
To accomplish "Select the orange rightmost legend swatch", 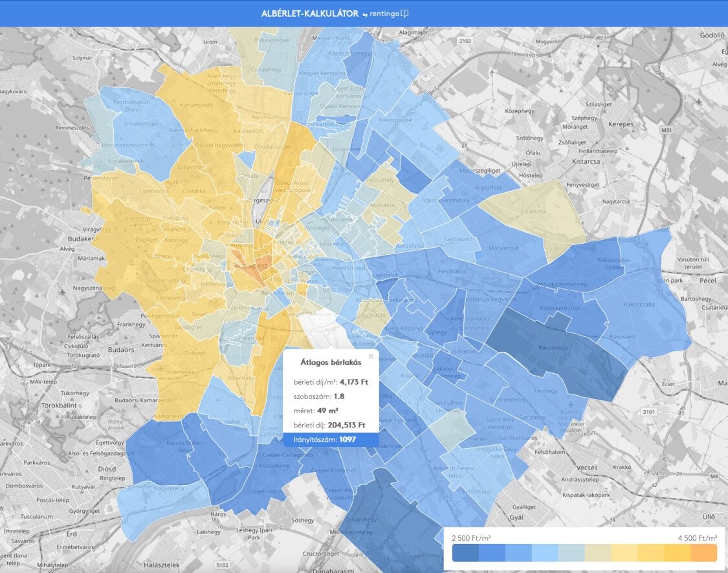I will 703,552.
